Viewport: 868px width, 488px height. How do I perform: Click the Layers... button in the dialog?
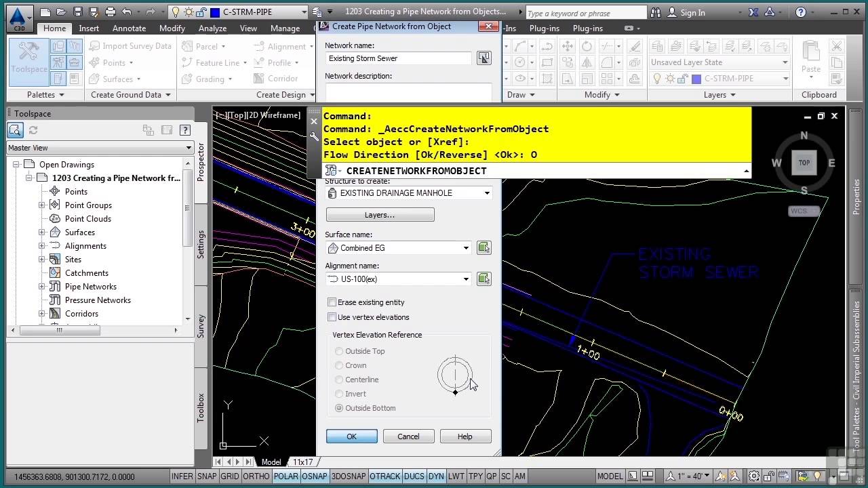pyautogui.click(x=380, y=215)
